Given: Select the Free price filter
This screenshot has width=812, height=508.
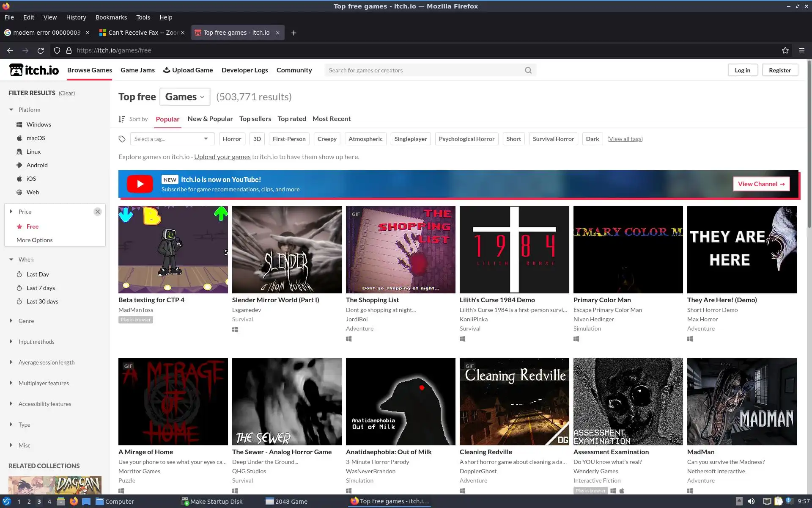Looking at the screenshot, I should tap(32, 226).
